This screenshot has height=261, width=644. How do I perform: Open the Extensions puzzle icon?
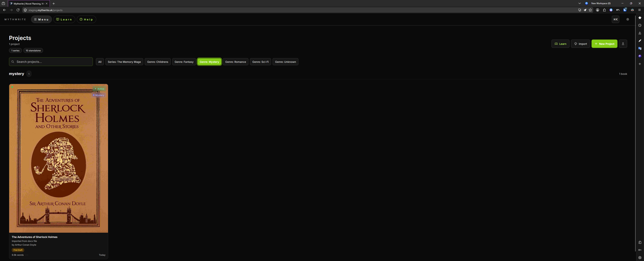click(604, 10)
